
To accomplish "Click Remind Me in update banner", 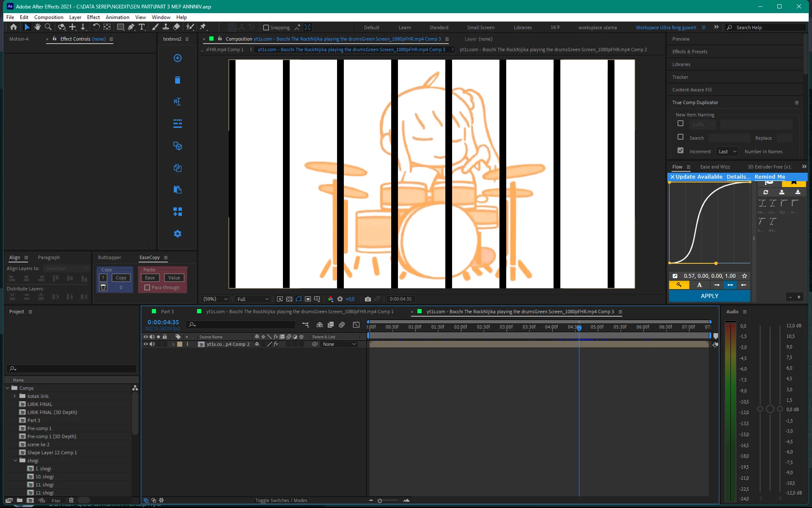I will click(x=770, y=177).
